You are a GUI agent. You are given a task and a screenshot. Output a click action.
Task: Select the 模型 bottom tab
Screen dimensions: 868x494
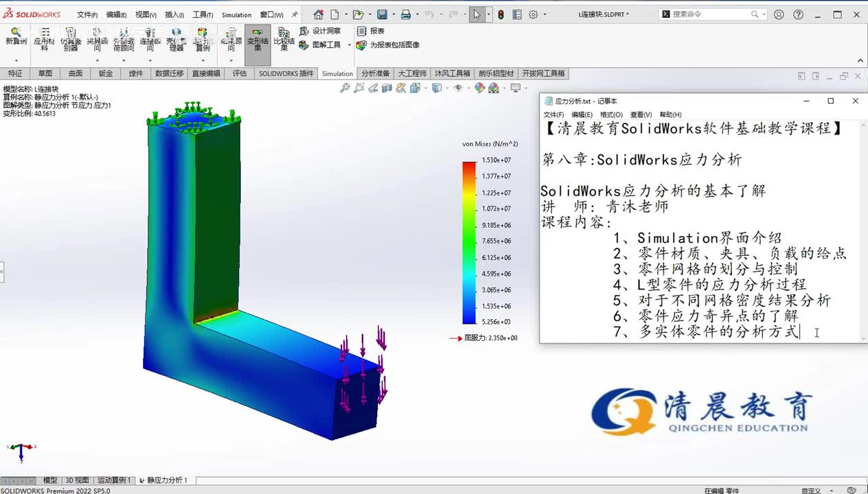click(50, 480)
